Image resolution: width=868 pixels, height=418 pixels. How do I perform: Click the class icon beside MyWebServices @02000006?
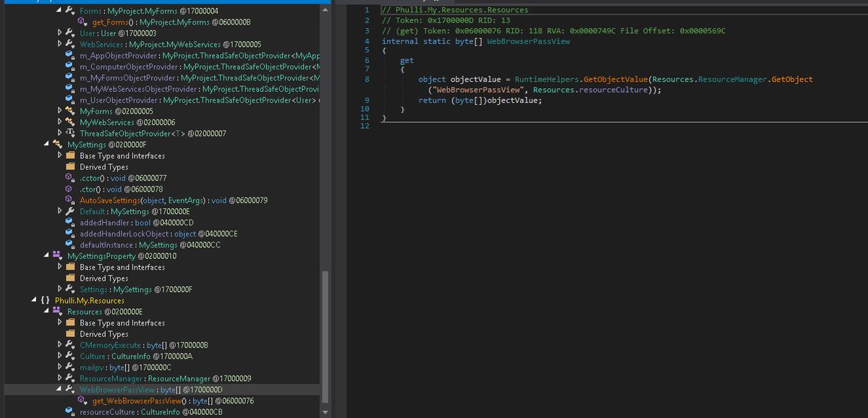click(x=70, y=122)
